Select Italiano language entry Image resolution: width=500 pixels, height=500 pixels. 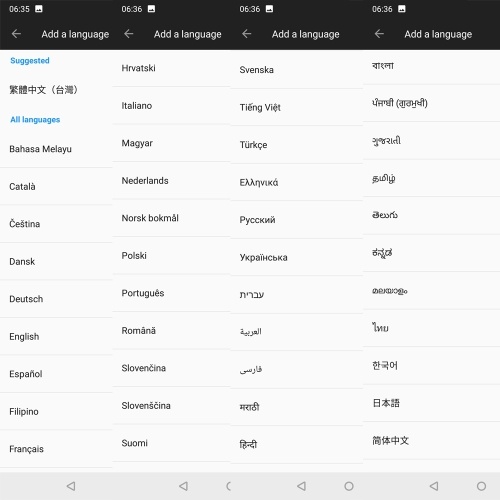click(171, 106)
